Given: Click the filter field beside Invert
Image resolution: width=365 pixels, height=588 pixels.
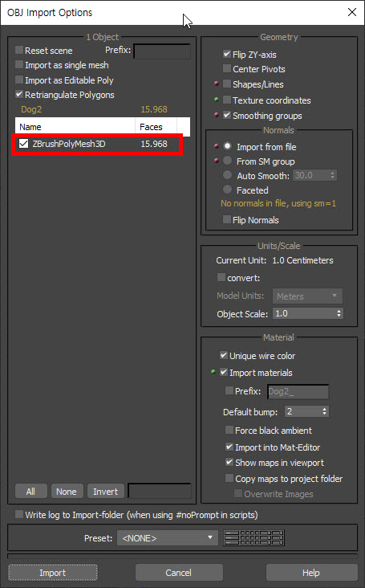Looking at the screenshot, I should pyautogui.click(x=160, y=491).
